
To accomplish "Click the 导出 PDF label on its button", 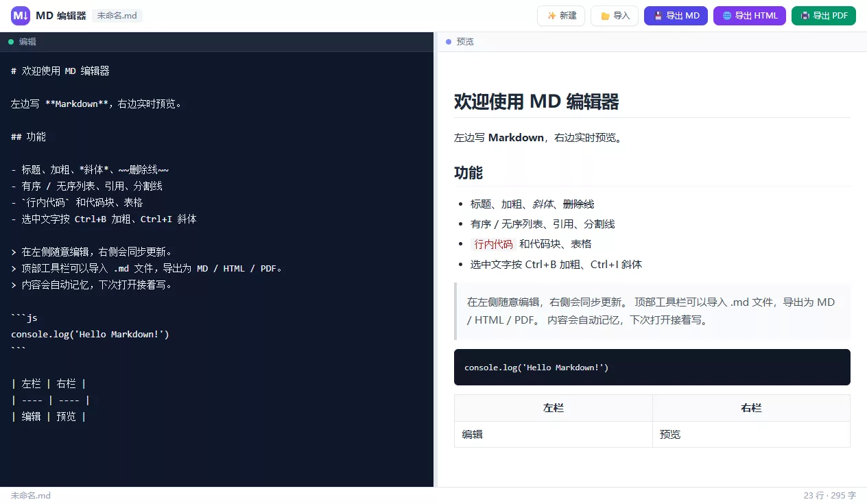I will (830, 16).
